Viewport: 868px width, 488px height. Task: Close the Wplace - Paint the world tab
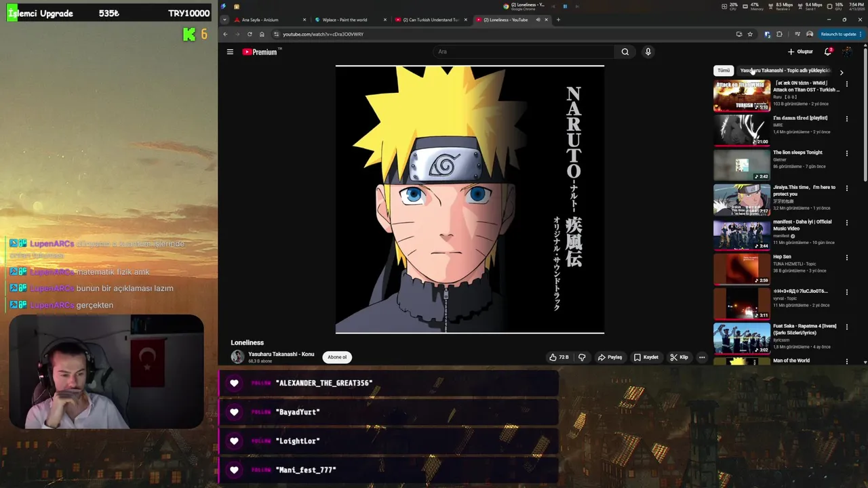[385, 20]
